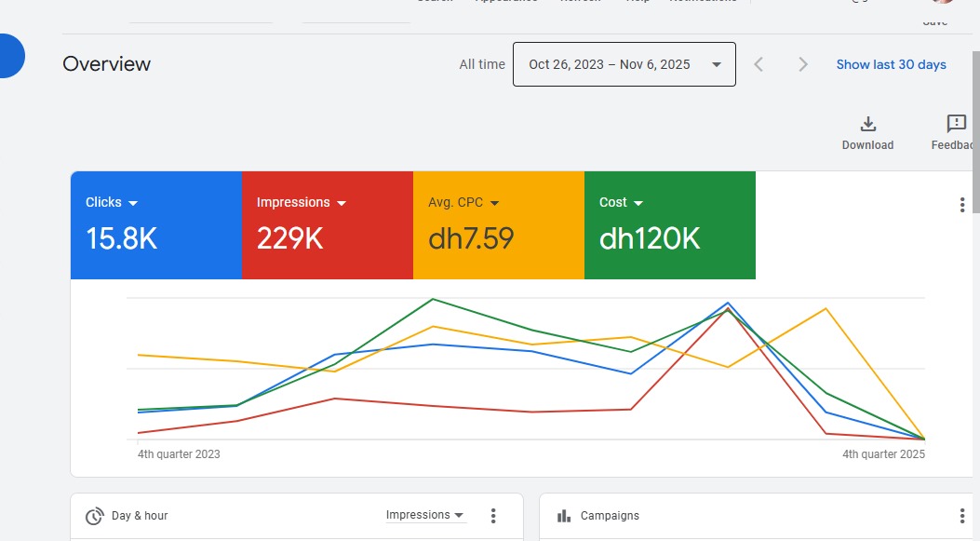
Task: Go to the previous date range with the back arrow
Action: (x=758, y=64)
